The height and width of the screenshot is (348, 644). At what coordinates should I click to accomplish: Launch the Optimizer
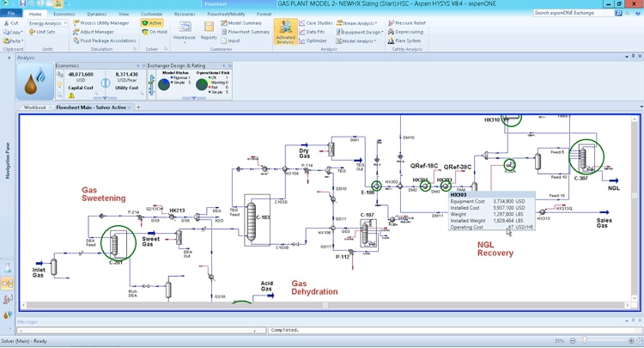click(x=313, y=40)
